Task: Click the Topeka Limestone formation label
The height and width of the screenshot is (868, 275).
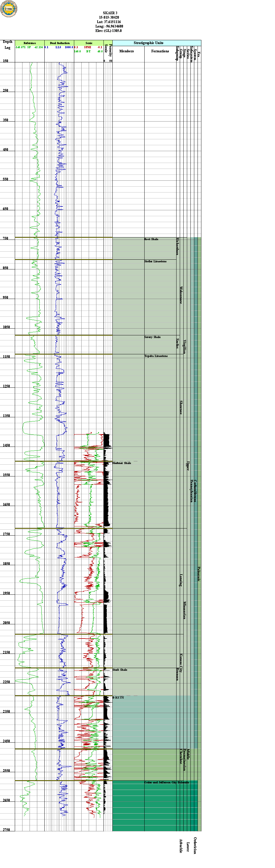Action: (156, 356)
